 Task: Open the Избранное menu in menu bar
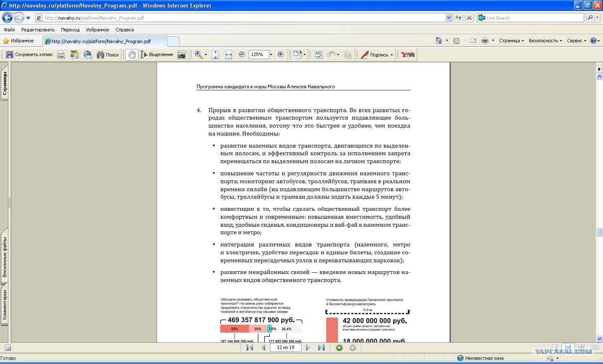(98, 30)
